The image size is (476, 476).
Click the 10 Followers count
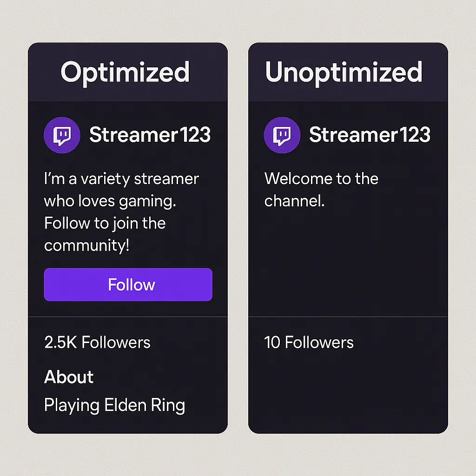tap(309, 343)
